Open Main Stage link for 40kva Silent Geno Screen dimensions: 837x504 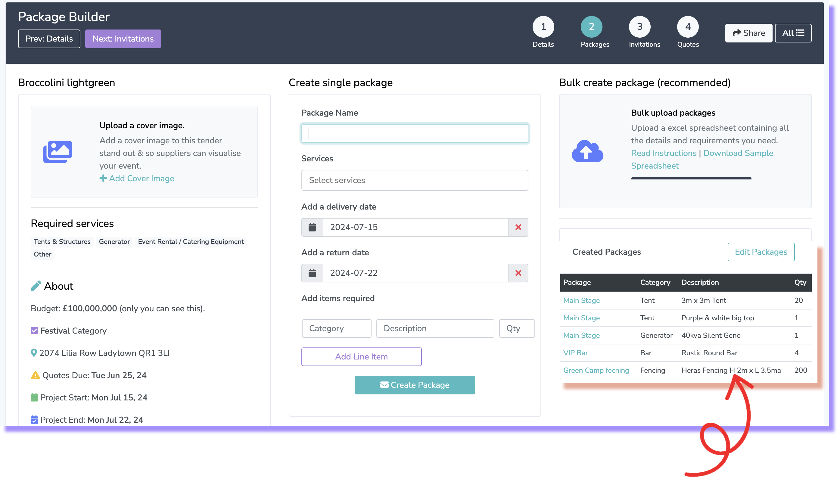[x=581, y=335]
